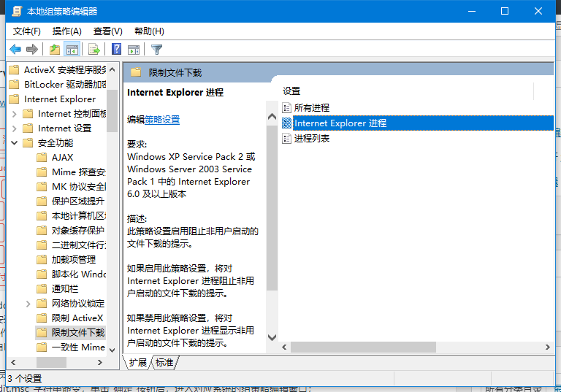
Task: Click the 进程列表 policy setting icon
Action: pyautogui.click(x=286, y=139)
